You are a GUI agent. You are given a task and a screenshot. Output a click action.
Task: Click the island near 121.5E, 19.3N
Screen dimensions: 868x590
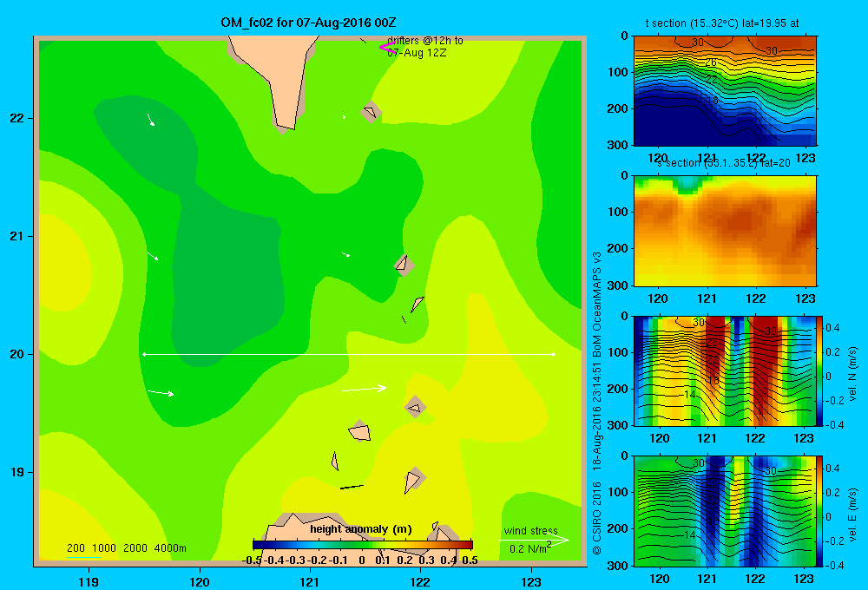[359, 431]
